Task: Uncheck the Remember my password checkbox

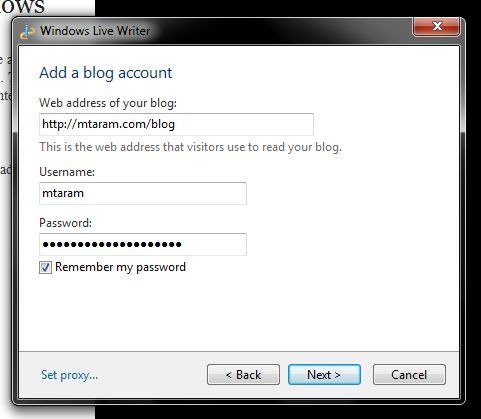Action: (x=45, y=267)
